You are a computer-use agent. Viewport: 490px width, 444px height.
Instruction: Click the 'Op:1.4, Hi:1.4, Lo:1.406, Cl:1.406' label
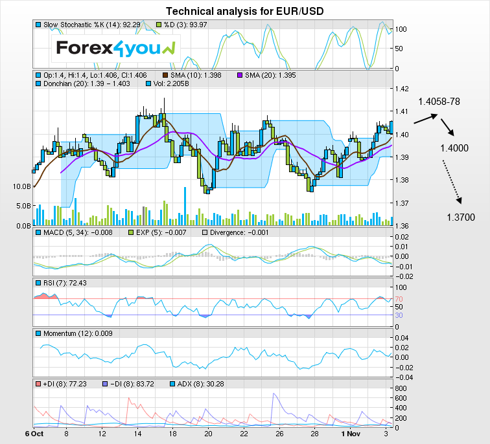95,75
